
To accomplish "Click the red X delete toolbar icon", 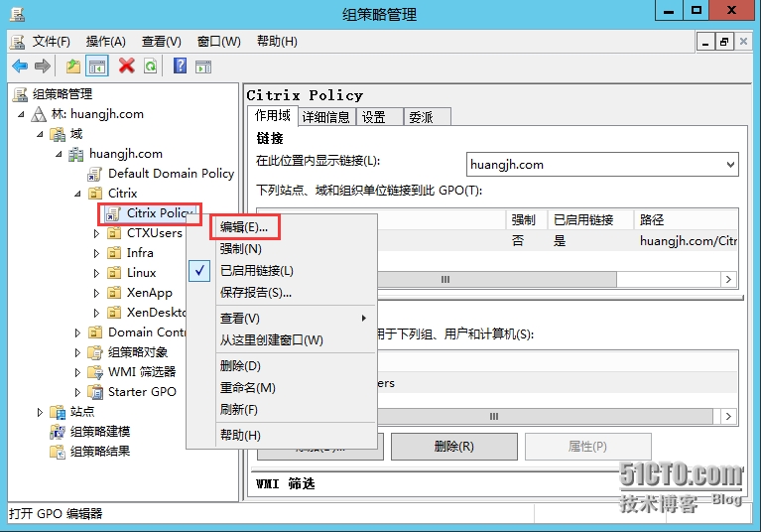I will tap(127, 66).
